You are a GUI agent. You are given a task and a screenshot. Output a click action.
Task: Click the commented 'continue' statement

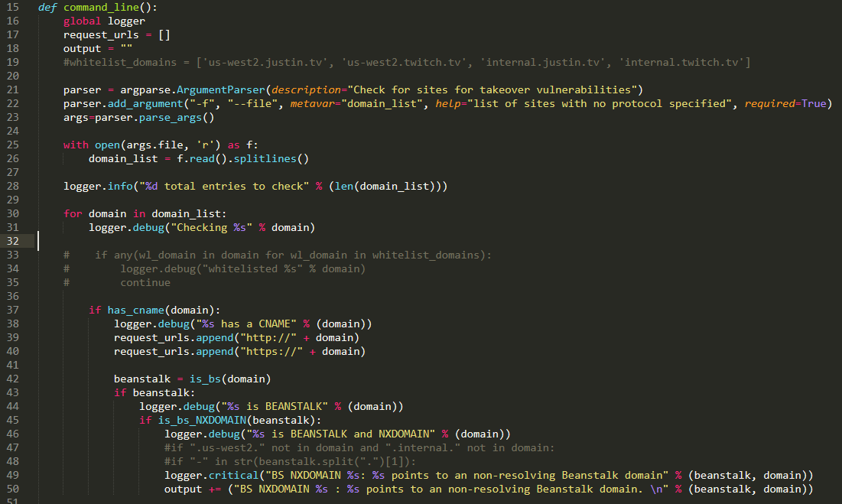[145, 282]
